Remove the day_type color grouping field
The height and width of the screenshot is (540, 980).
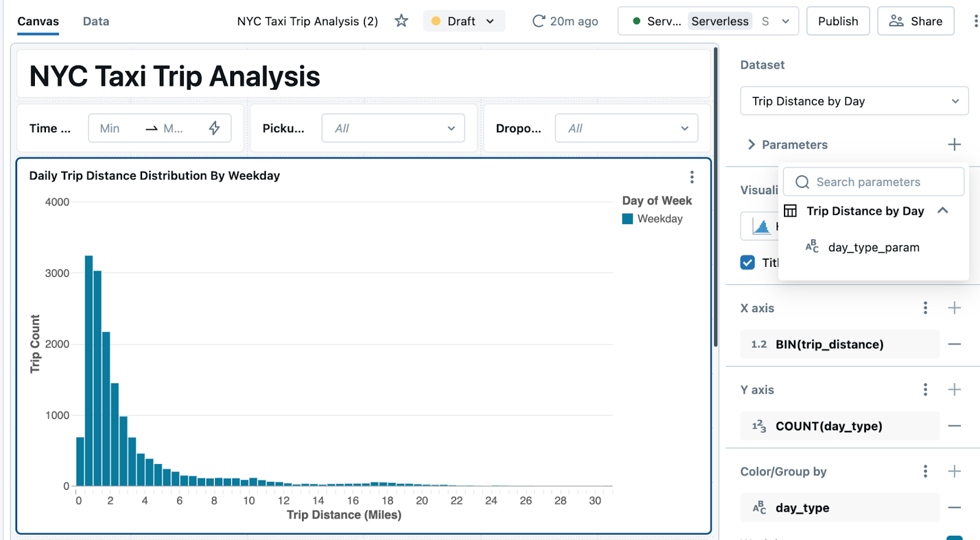tap(954, 508)
